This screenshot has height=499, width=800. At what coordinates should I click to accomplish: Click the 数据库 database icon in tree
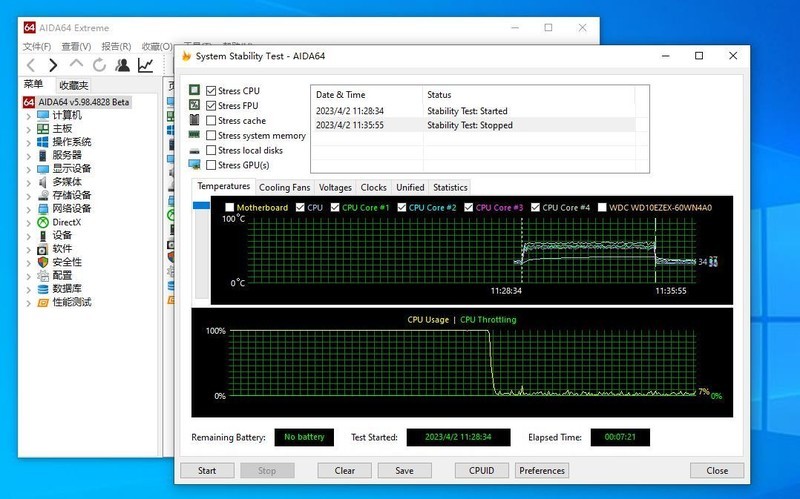pos(43,289)
